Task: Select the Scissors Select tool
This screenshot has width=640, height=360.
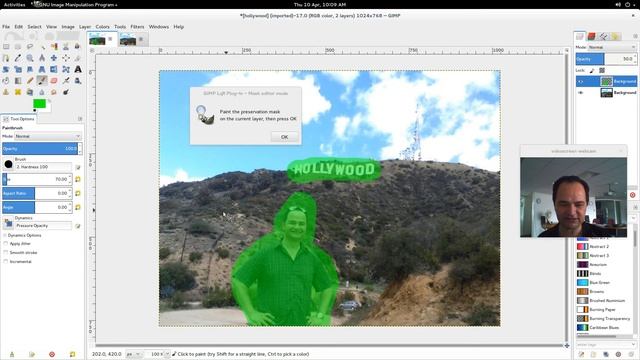Action: click(66, 47)
